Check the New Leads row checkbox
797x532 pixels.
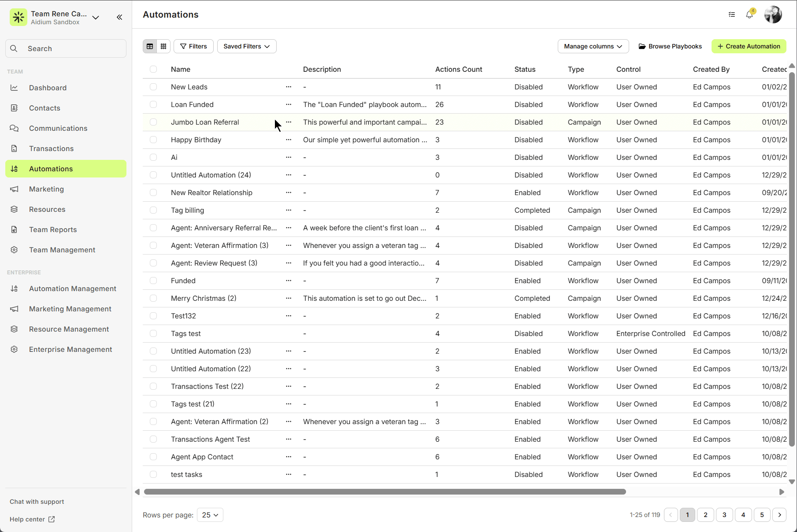[x=153, y=87]
